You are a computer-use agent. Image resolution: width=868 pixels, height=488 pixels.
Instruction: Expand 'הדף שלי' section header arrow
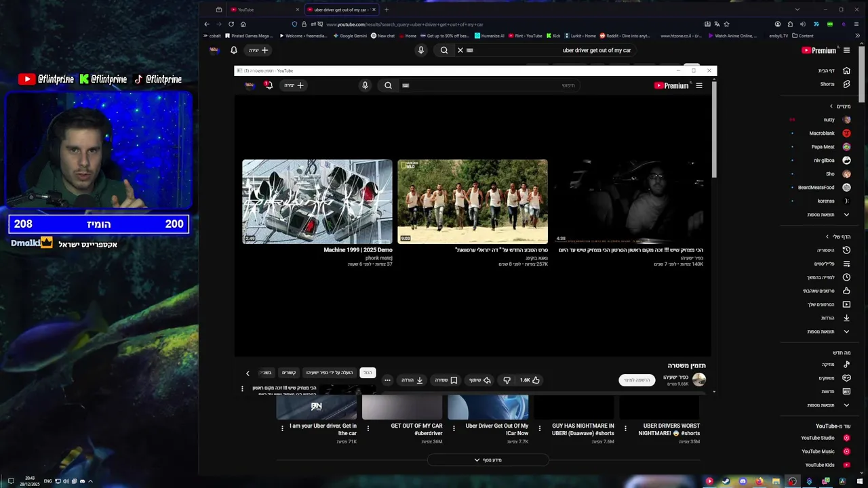coord(827,237)
